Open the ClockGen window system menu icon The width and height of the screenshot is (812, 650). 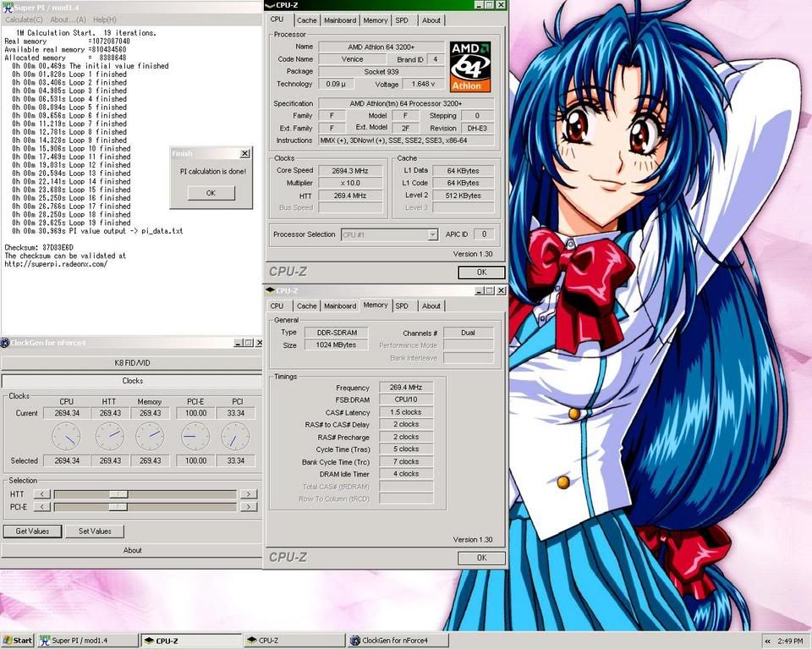[7, 342]
